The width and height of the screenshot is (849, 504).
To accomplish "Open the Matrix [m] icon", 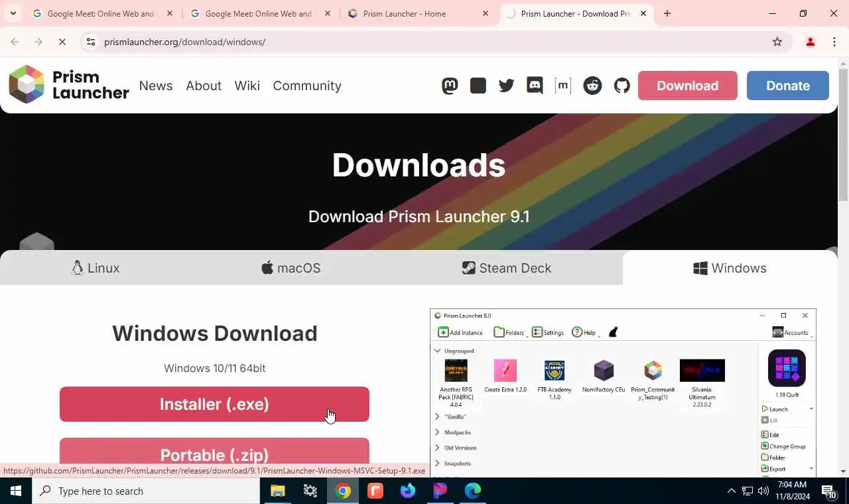I will pyautogui.click(x=563, y=85).
